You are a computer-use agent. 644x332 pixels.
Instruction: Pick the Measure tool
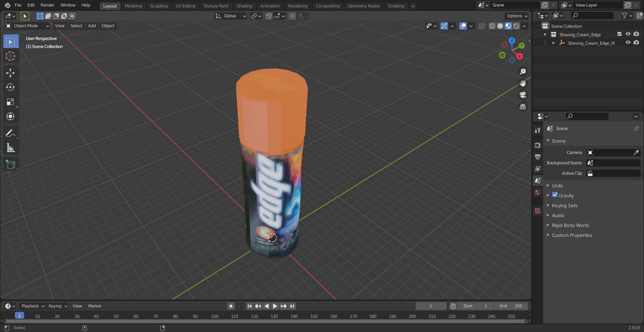pyautogui.click(x=10, y=148)
